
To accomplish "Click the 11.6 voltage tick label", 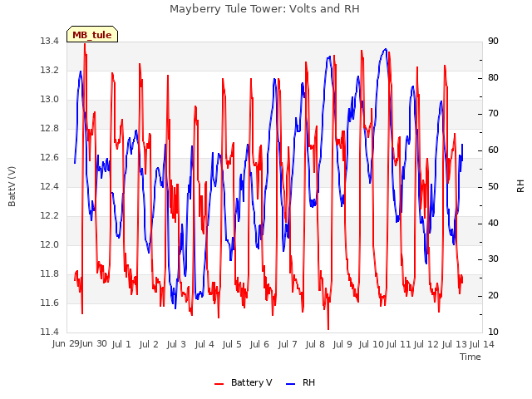I will tap(49, 303).
